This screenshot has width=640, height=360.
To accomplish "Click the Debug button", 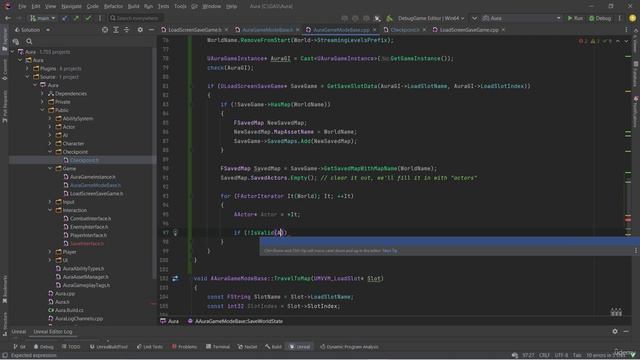I will (x=600, y=18).
